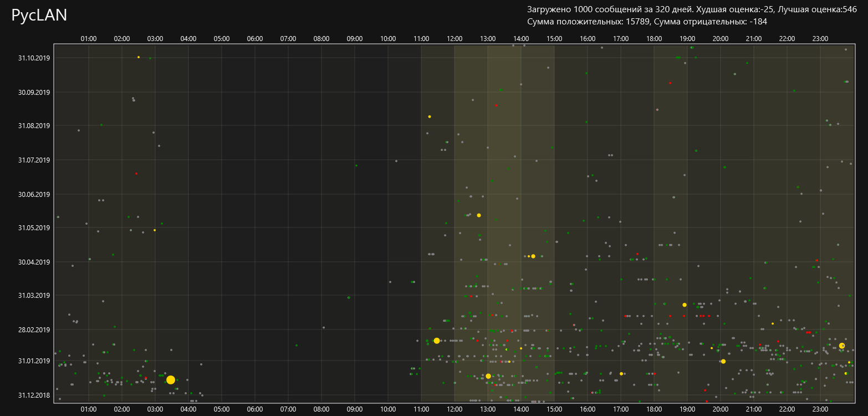Image resolution: width=868 pixels, height=416 pixels.
Task: Click the 'Сумма положительных: 15789' value
Action: [588, 21]
